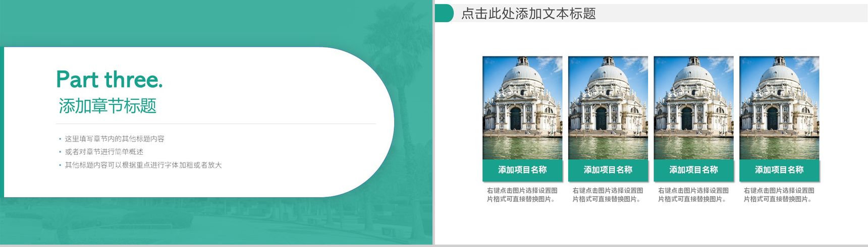This screenshot has height=247, width=868.
Task: Select the 'Part three.' heading text
Action: click(109, 80)
